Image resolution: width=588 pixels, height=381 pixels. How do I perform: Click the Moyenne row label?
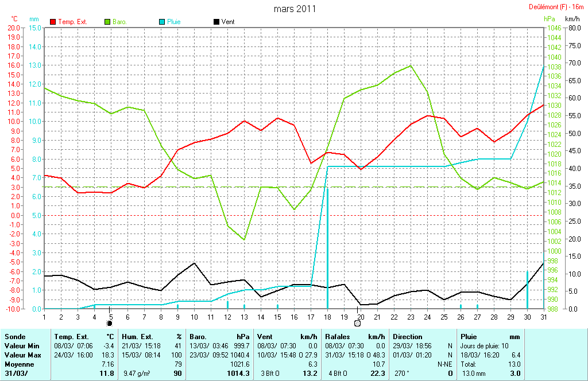click(x=18, y=364)
